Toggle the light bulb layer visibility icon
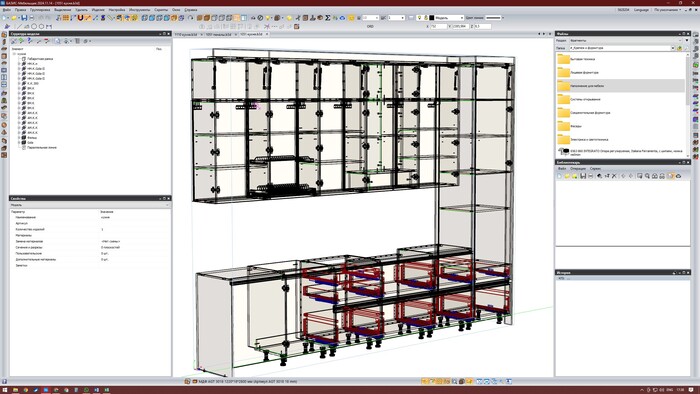 tap(419, 18)
